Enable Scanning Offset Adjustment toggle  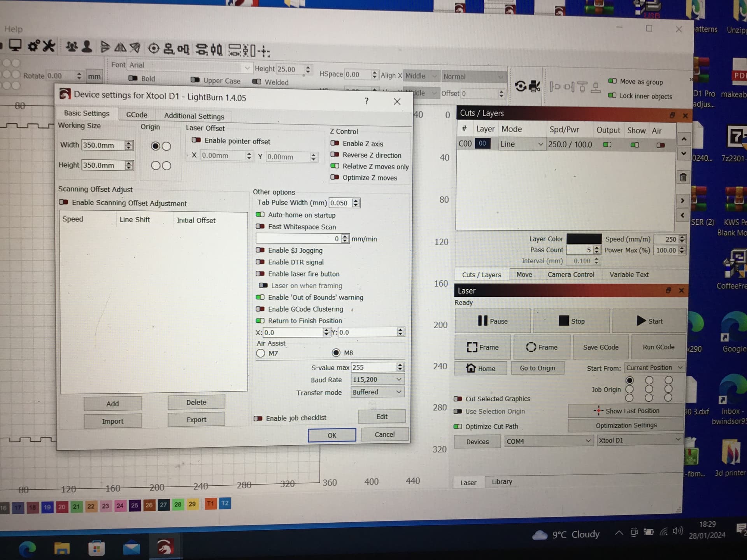coord(64,202)
